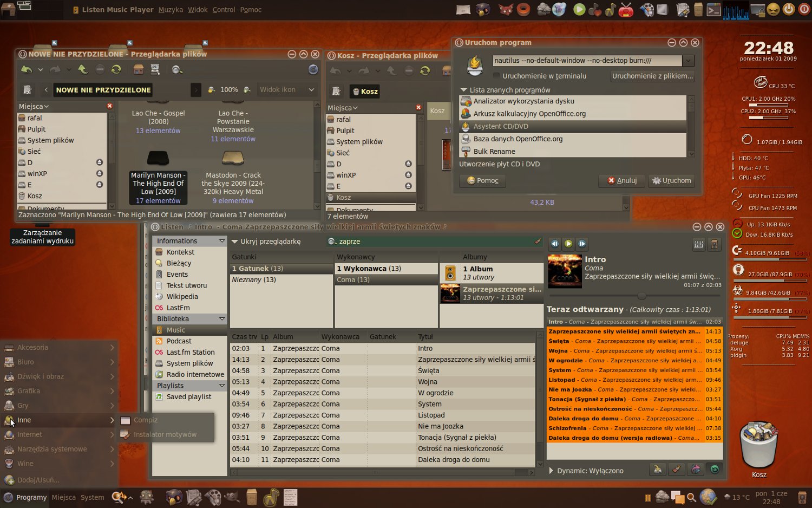This screenshot has height=508, width=812.
Task: Click Pomoc button in run dialog
Action: [482, 180]
